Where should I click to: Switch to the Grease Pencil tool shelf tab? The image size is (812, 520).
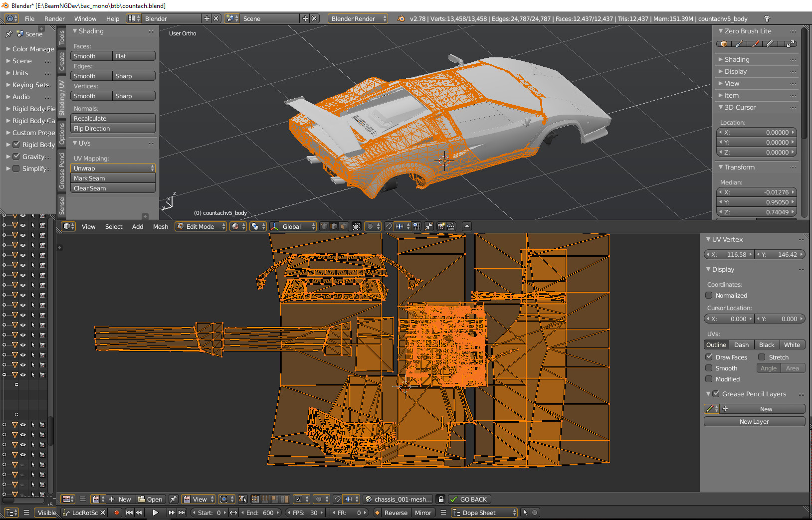point(62,171)
